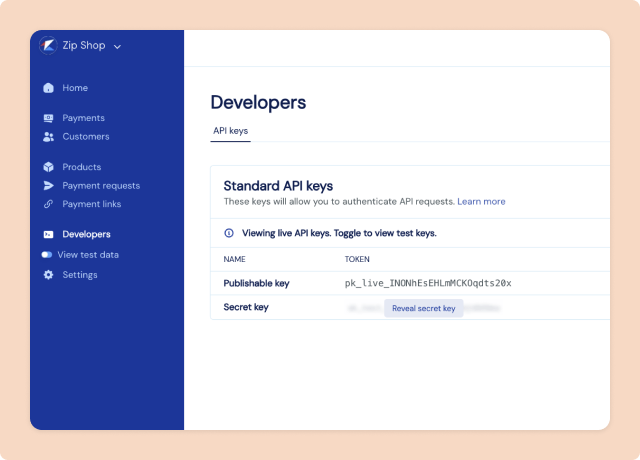
Task: Click the Zip Shop logo icon
Action: coord(48,46)
